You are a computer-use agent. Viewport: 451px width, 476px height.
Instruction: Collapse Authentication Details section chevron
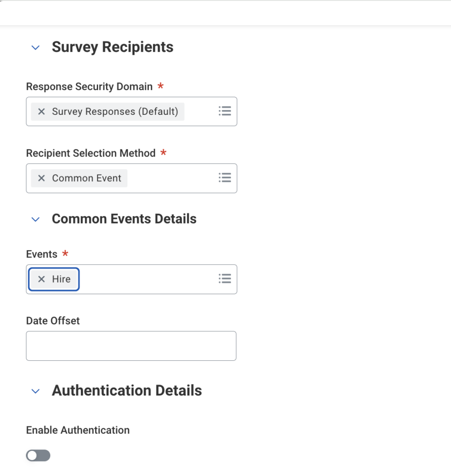coord(35,391)
